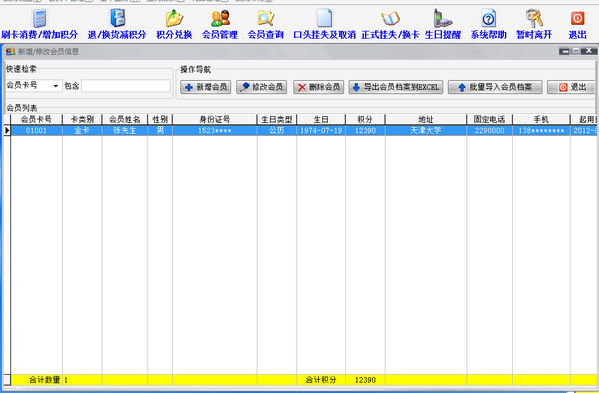Click birthday cell 1974-07-19
The image size is (599, 393).
point(321,131)
